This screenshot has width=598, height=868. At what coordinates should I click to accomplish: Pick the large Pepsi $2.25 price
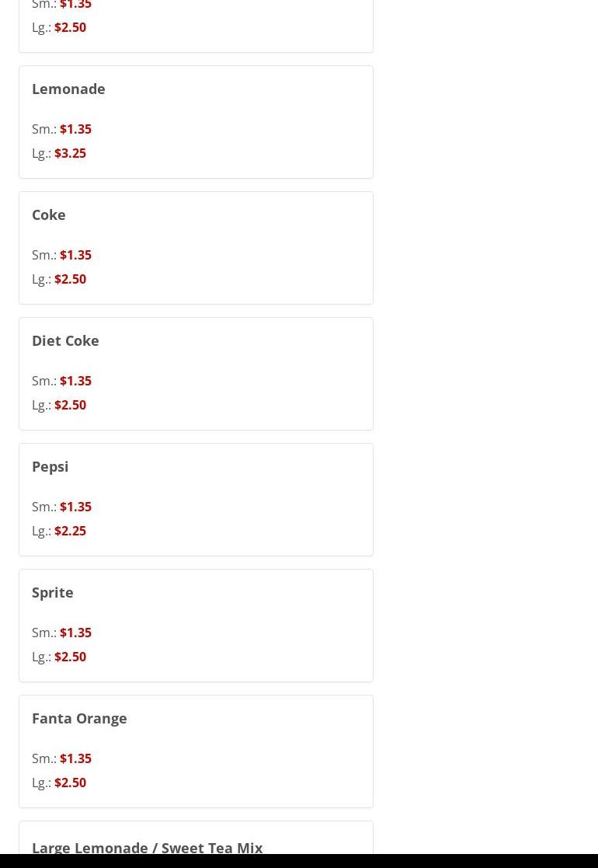(70, 531)
